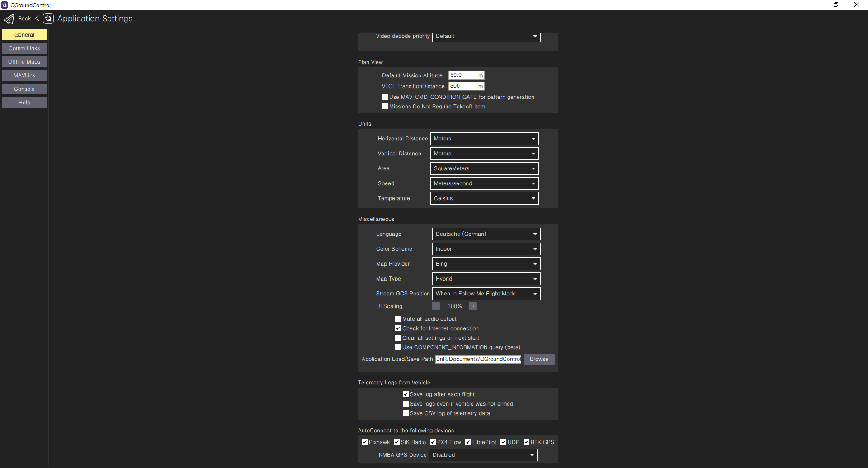Open the Help section
Image resolution: width=868 pixels, height=468 pixels.
click(x=24, y=102)
